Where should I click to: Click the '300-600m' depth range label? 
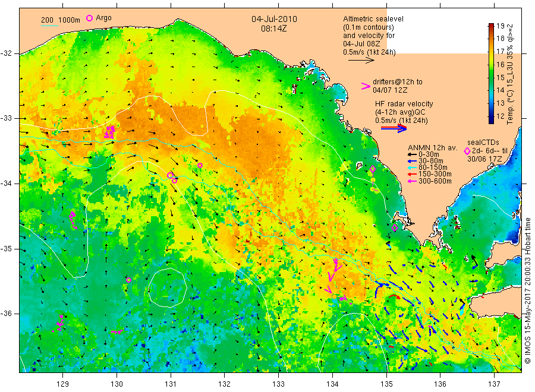435,181
